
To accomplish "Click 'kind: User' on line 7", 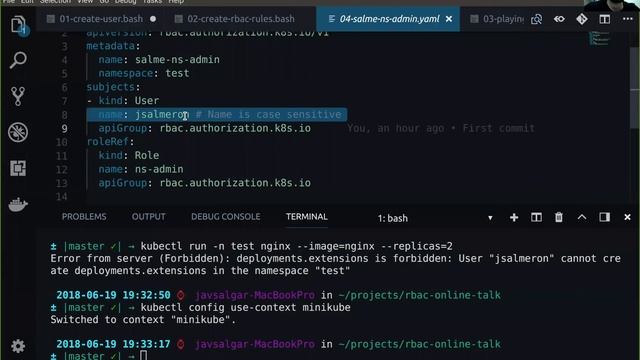I will pos(129,101).
